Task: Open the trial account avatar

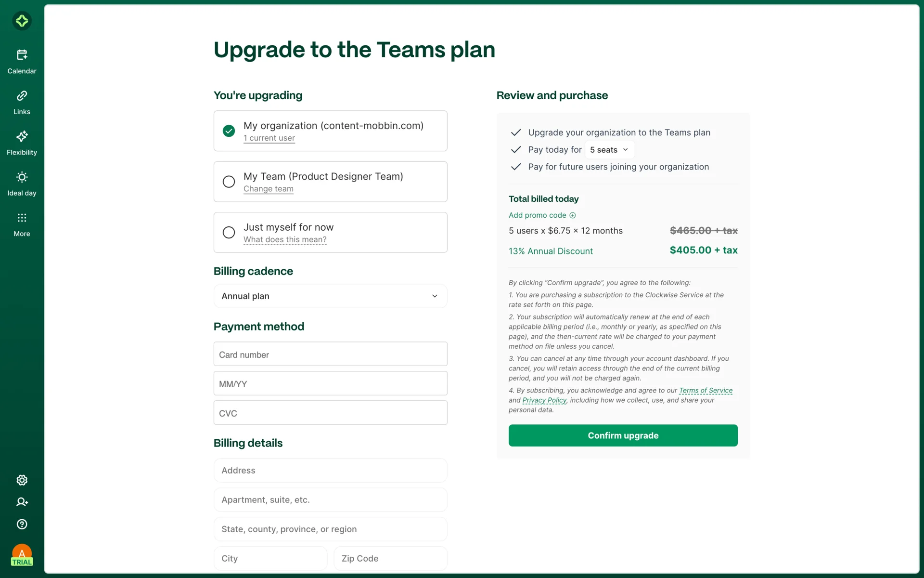Action: (22, 555)
